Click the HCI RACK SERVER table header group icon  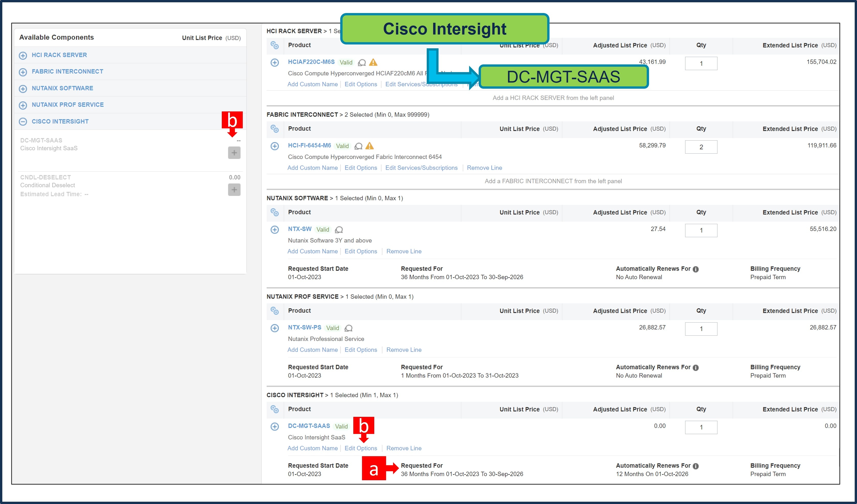point(274,45)
